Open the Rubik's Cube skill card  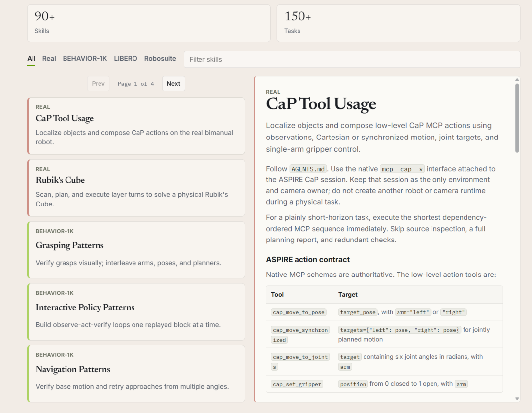click(136, 188)
